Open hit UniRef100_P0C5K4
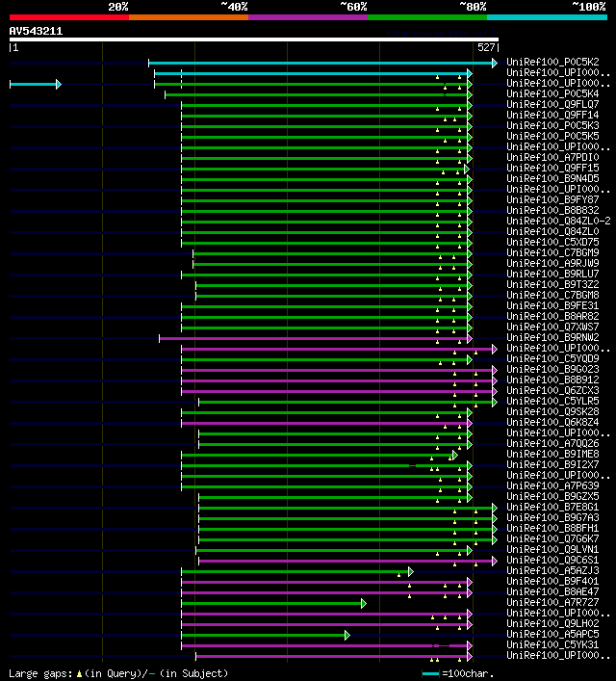This screenshot has height=681, width=616. pyautogui.click(x=552, y=93)
